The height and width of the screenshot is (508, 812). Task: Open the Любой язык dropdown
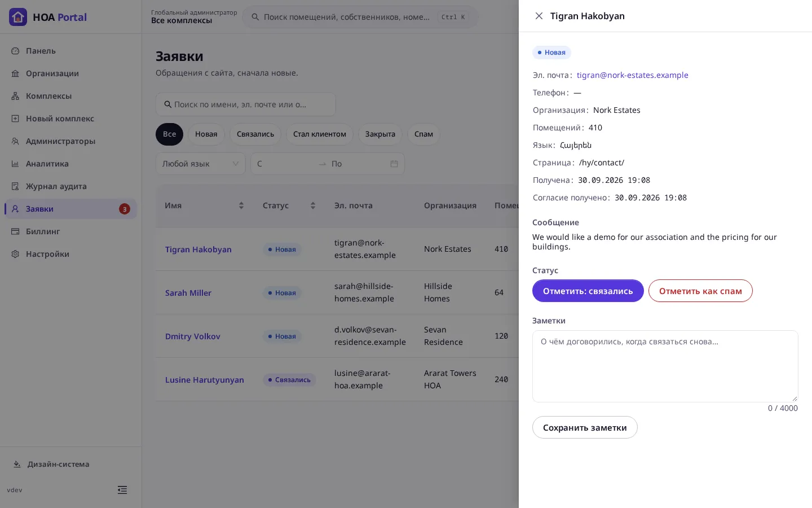tap(201, 164)
